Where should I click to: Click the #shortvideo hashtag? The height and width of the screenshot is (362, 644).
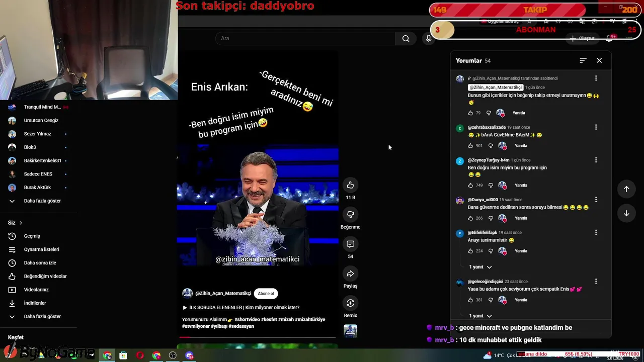click(x=247, y=319)
